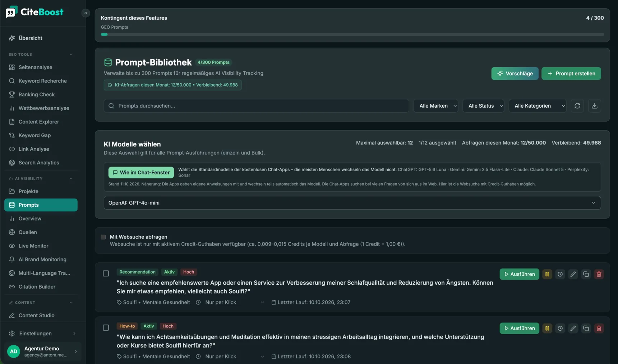The height and width of the screenshot is (364, 618).
Task: Navigate to Ranking Check
Action: 41,95
